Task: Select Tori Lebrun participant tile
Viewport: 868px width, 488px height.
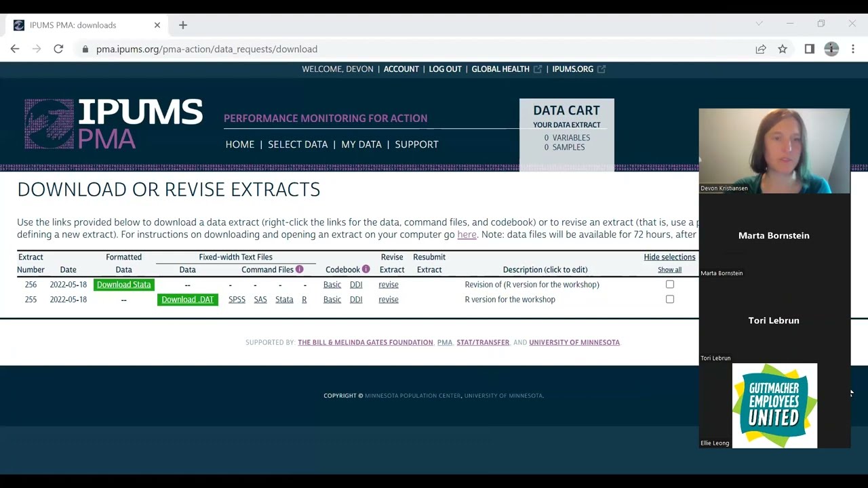Action: [774, 321]
